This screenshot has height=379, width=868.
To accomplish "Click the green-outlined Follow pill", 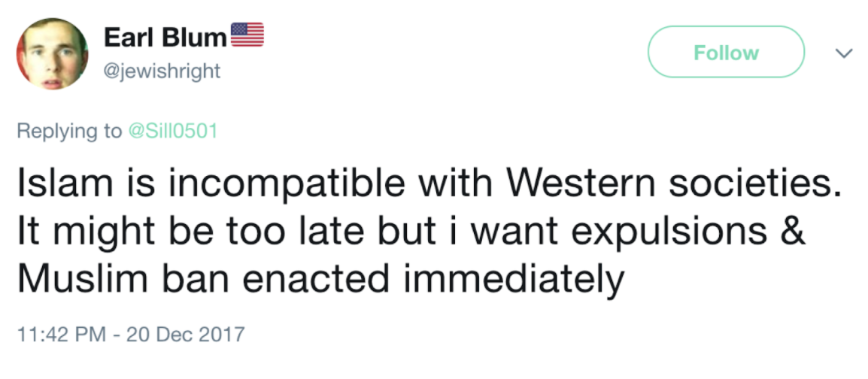I will coord(726,52).
